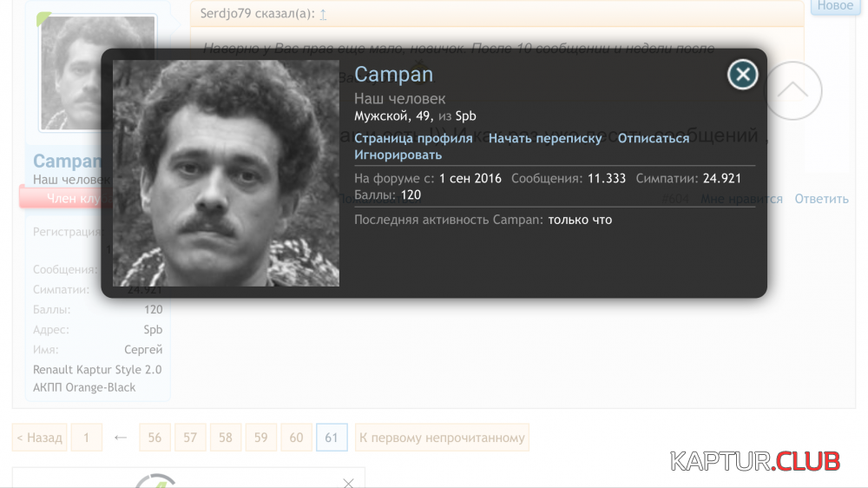The image size is (868, 488).
Task: Click the scroll-to-top arrow circle
Action: (x=792, y=91)
